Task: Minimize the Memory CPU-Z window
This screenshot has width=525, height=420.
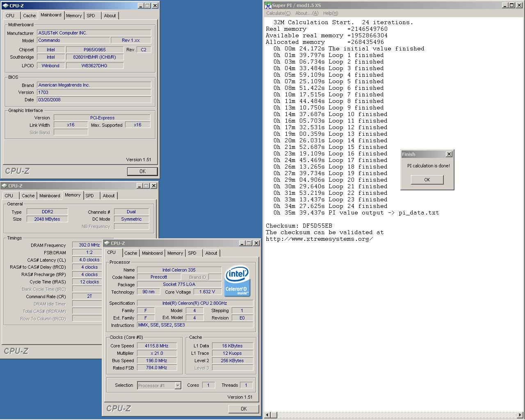Action: click(x=140, y=186)
